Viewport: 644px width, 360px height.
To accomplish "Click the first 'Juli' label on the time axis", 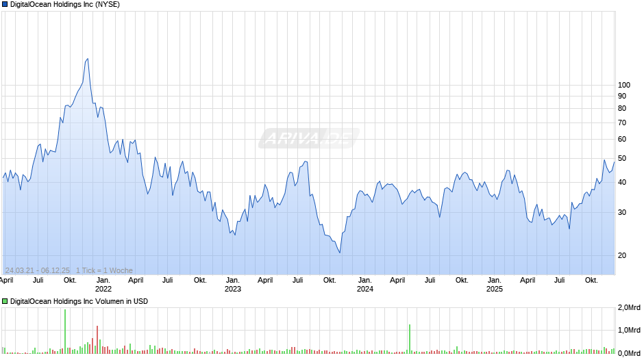I will coord(38,281).
